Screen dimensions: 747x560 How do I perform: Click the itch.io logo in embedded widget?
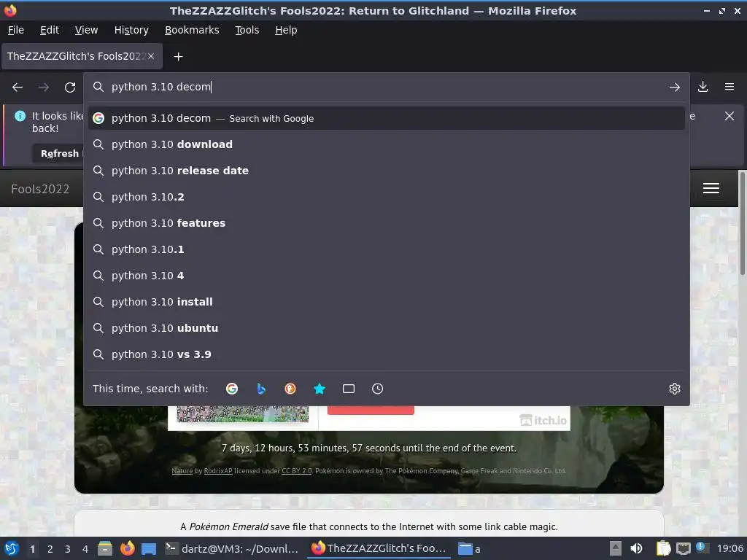pyautogui.click(x=543, y=420)
